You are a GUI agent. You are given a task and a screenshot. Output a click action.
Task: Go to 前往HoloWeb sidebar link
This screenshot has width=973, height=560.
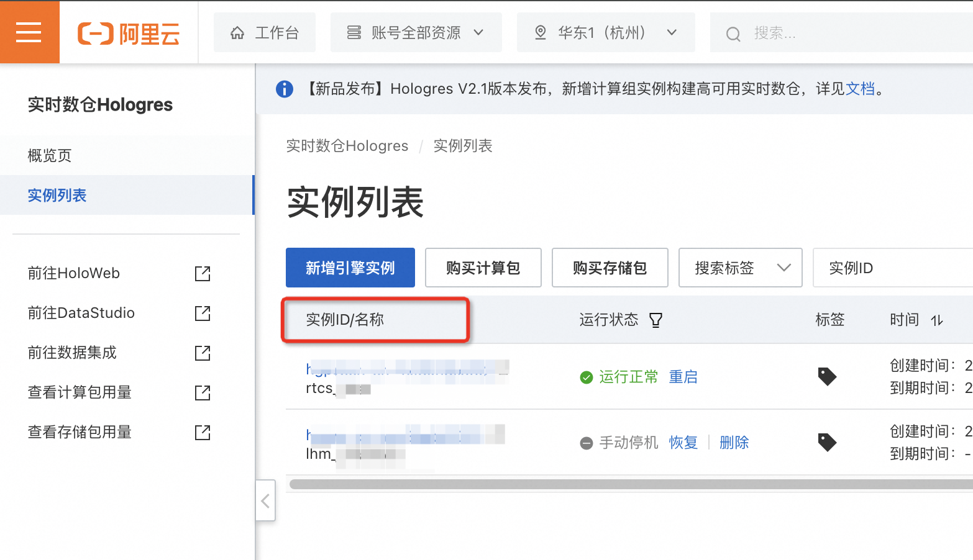point(74,273)
